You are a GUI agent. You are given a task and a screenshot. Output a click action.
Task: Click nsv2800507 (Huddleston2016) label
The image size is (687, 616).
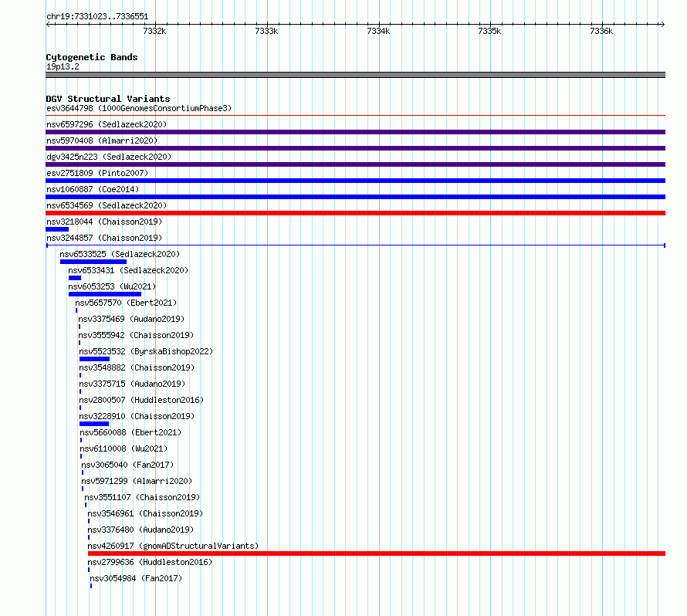[141, 400]
